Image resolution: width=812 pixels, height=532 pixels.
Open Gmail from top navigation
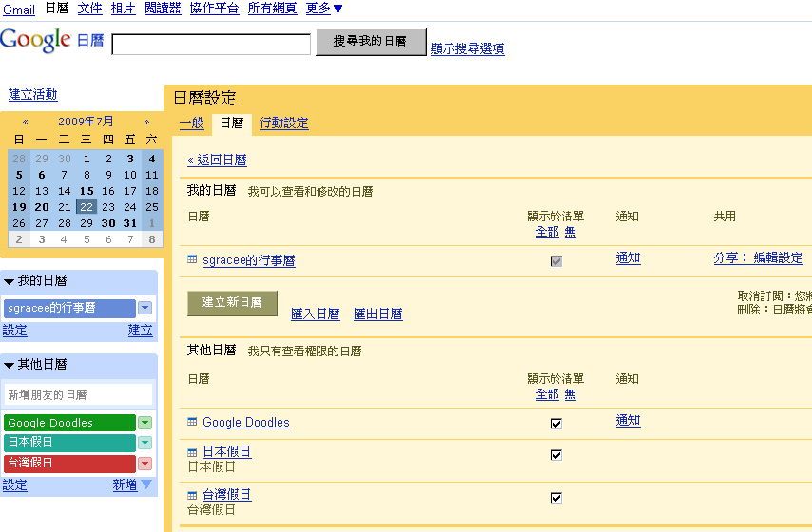[19, 9]
